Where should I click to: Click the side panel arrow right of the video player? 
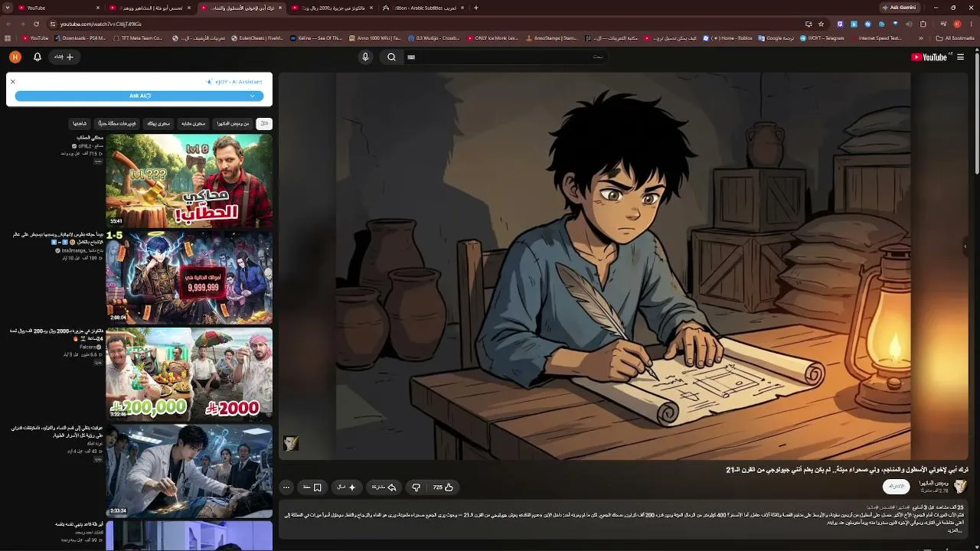(x=965, y=246)
